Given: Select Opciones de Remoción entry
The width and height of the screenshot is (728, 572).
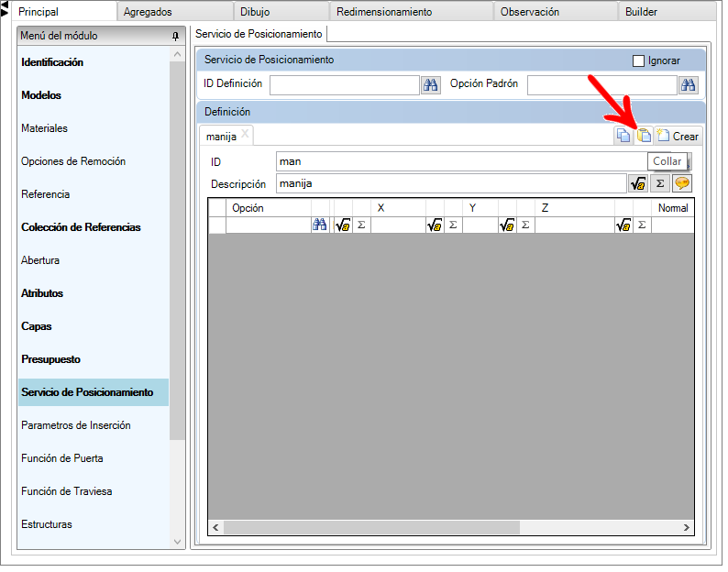Looking at the screenshot, I should tap(73, 161).
